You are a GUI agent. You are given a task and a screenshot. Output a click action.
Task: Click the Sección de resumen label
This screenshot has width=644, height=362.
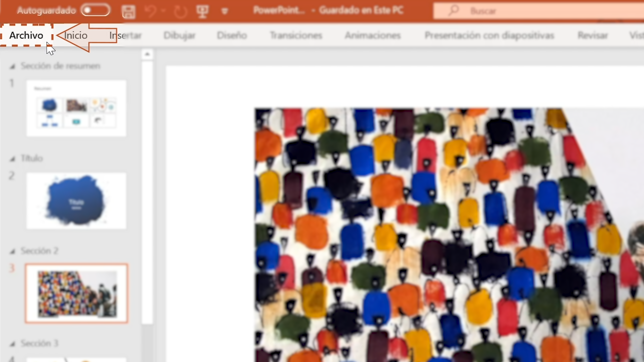tap(60, 66)
